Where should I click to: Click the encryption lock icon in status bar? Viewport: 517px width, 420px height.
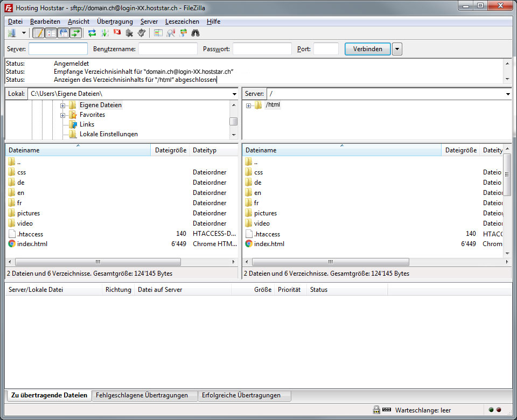[x=376, y=410]
